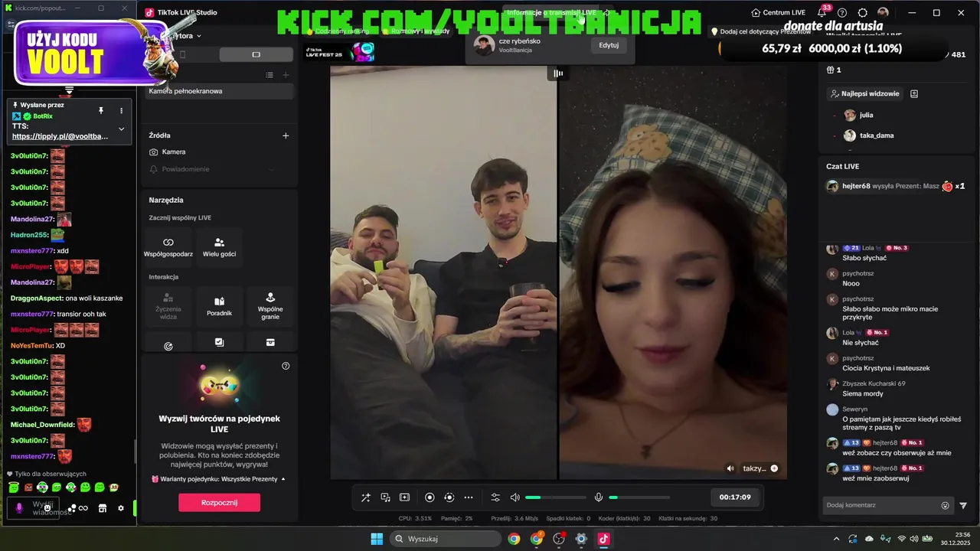
Task: Add a scene with plus icon
Action: click(286, 75)
